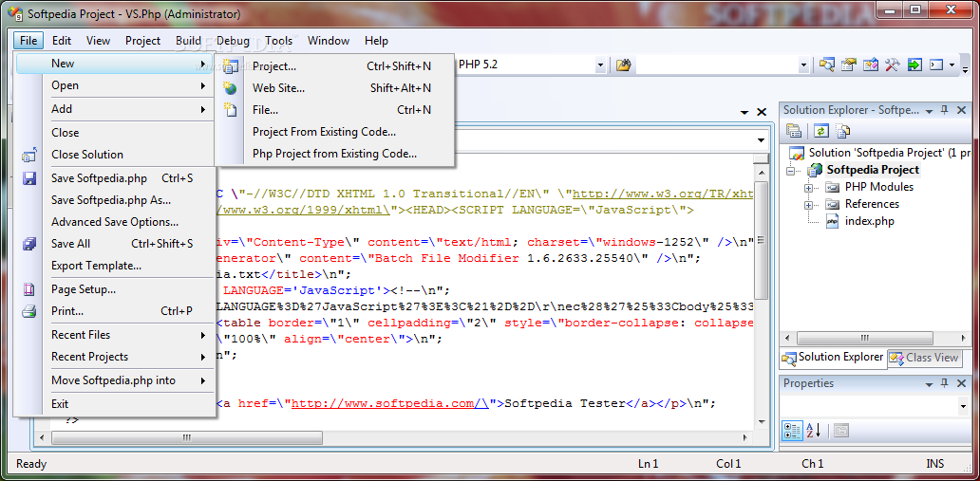Open the Edit menu
Screen dimensions: 980x481
pos(61,41)
